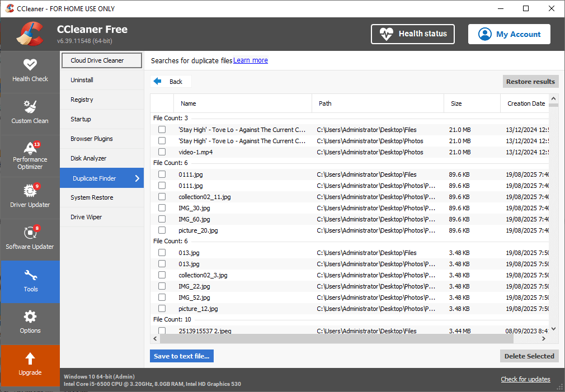Select the Custom Clean broom icon
This screenshot has width=565, height=392.
(x=30, y=106)
